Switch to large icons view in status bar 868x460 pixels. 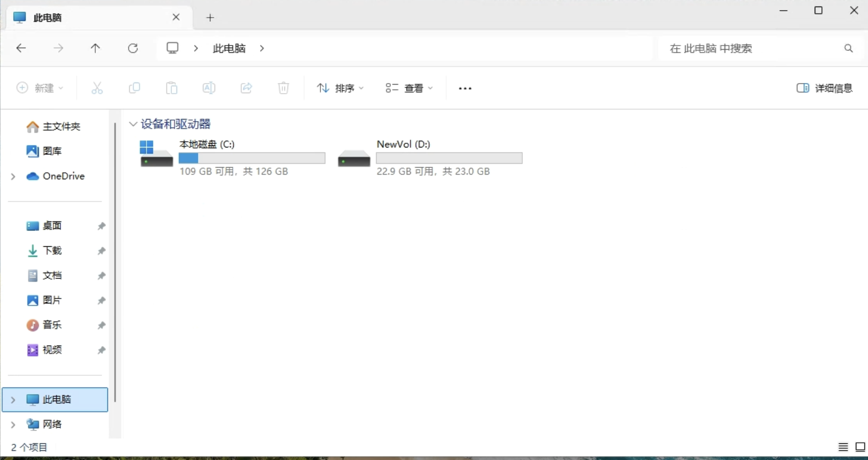pos(860,447)
